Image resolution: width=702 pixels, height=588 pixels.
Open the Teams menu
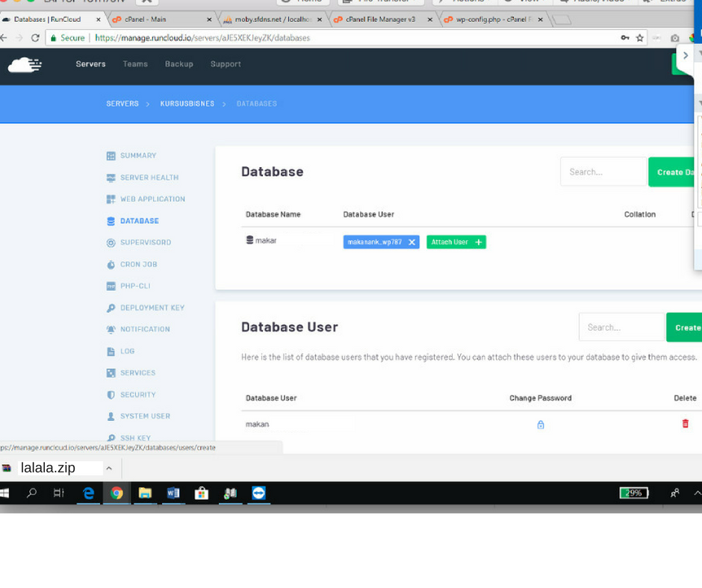click(x=135, y=64)
